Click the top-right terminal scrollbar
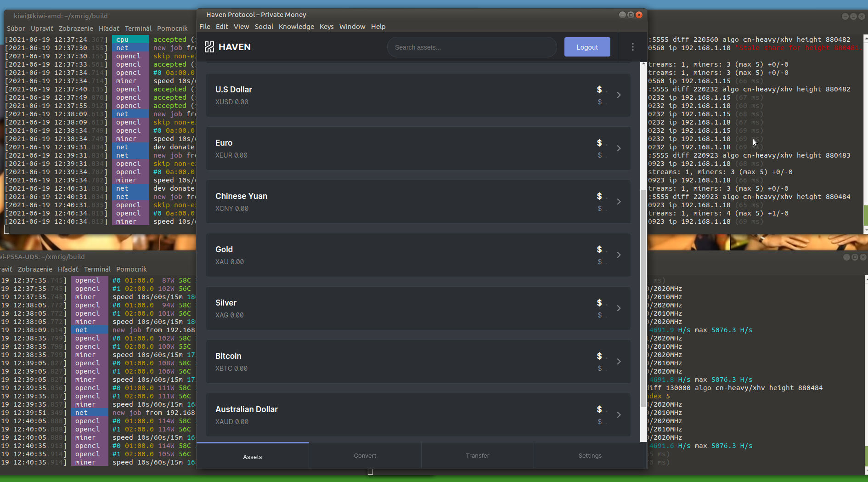This screenshot has width=868, height=482. click(866, 215)
